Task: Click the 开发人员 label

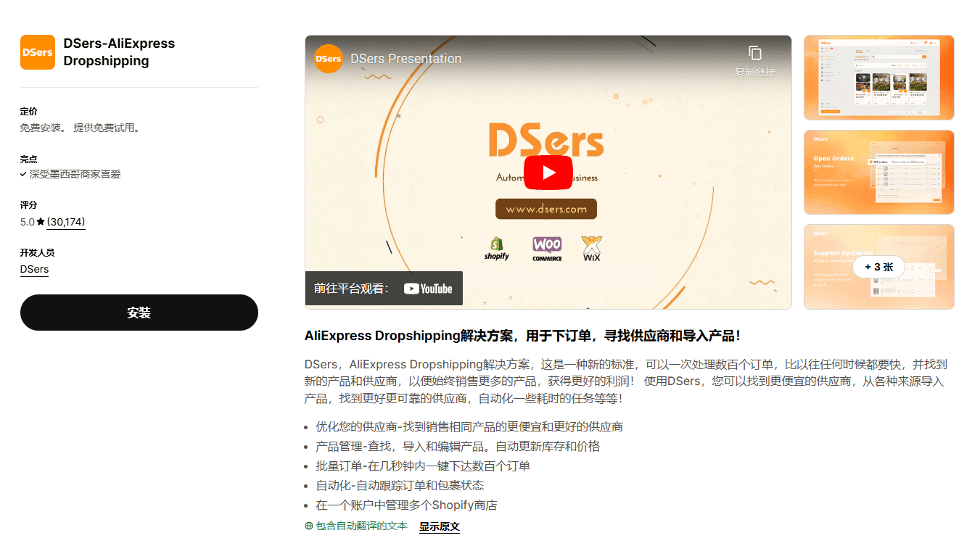Action: point(37,252)
